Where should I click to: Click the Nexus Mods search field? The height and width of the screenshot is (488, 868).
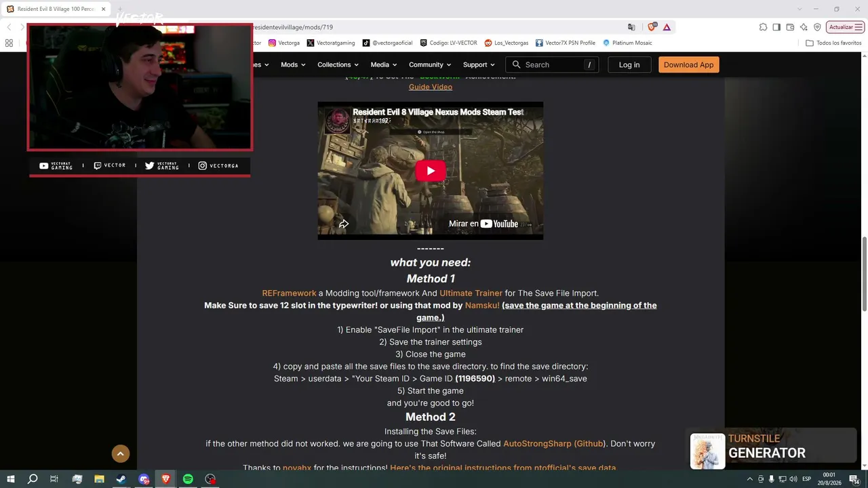click(552, 64)
